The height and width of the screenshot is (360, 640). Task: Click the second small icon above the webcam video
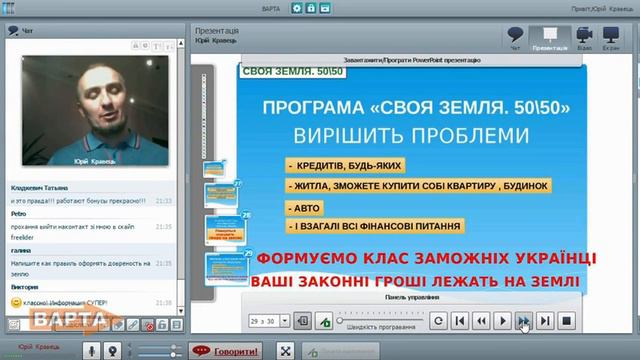pos(145,46)
